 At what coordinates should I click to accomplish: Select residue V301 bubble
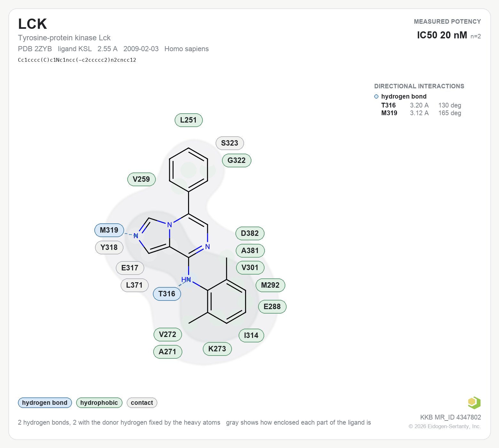[x=250, y=268]
